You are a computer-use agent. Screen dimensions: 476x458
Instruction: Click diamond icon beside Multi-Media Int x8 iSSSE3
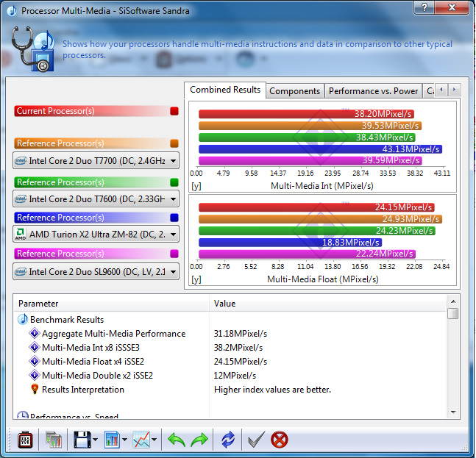[x=35, y=347]
